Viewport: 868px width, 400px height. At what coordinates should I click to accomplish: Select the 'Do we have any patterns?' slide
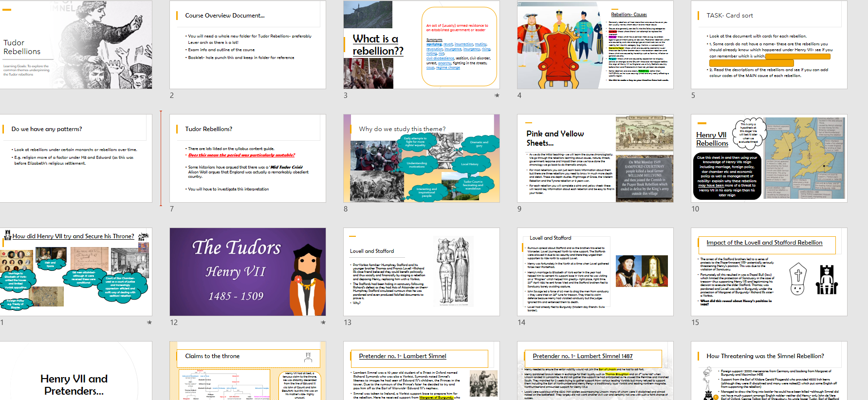(76, 158)
